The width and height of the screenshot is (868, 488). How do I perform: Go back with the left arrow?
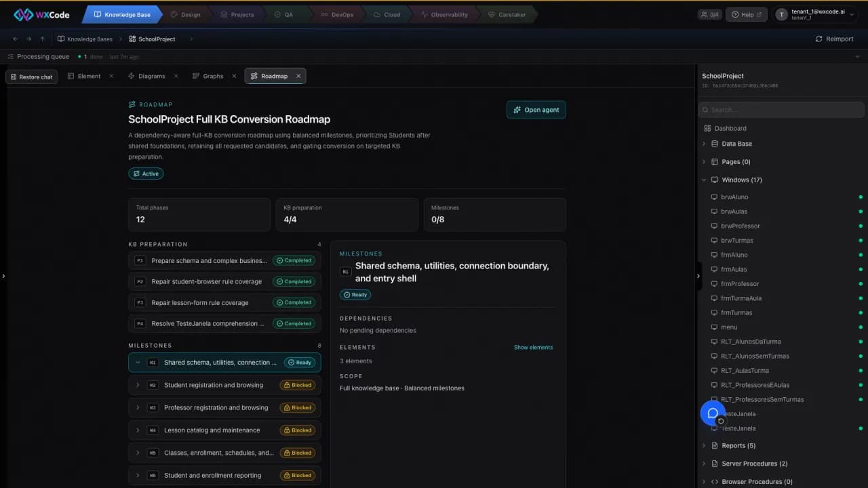point(16,39)
